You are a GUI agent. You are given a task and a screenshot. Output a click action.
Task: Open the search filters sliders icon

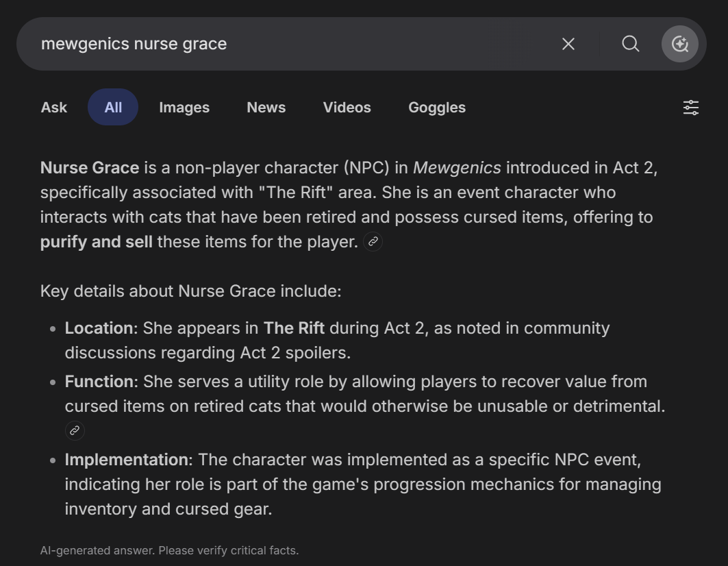pos(691,108)
